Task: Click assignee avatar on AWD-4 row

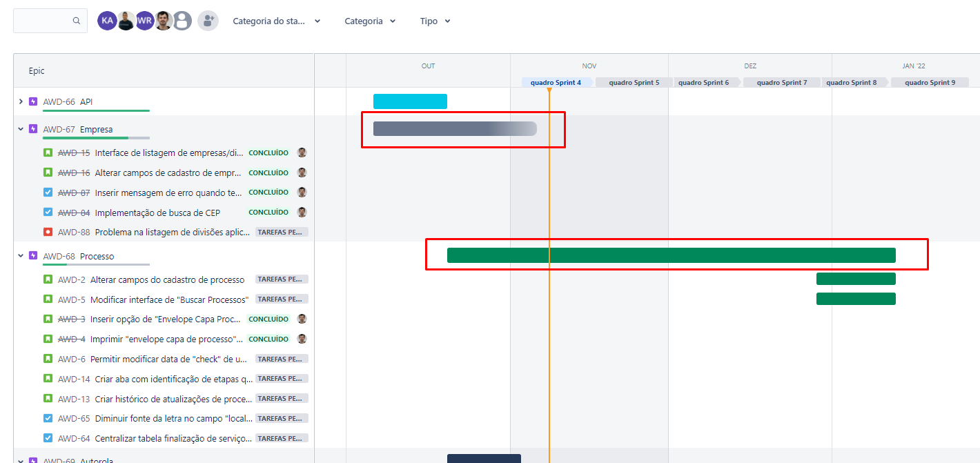Action: point(302,339)
